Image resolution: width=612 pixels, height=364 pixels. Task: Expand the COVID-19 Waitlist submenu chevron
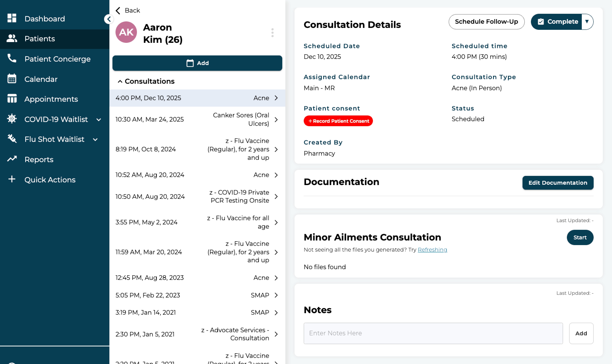coord(99,120)
